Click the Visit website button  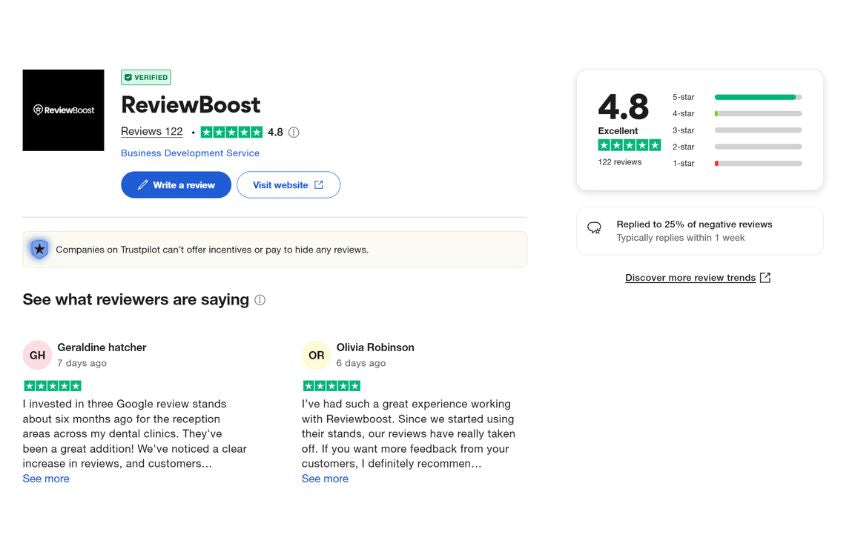(x=288, y=185)
